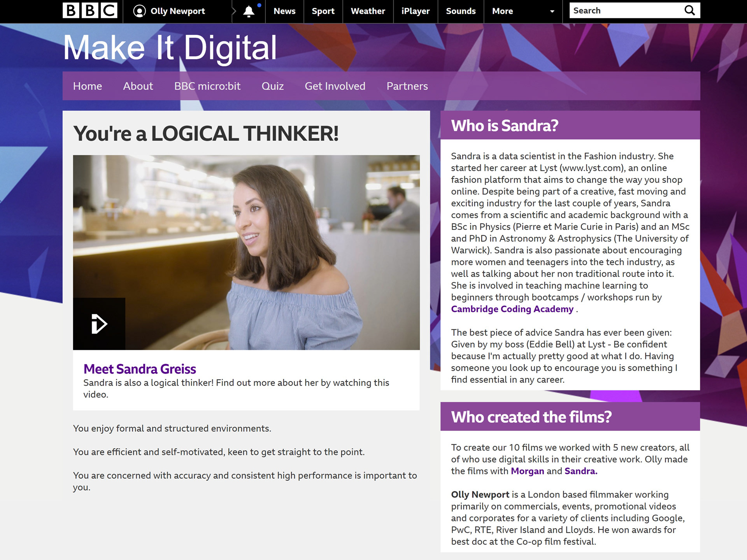Open the Meet Sandra Greiss link
747x560 pixels.
[140, 369]
